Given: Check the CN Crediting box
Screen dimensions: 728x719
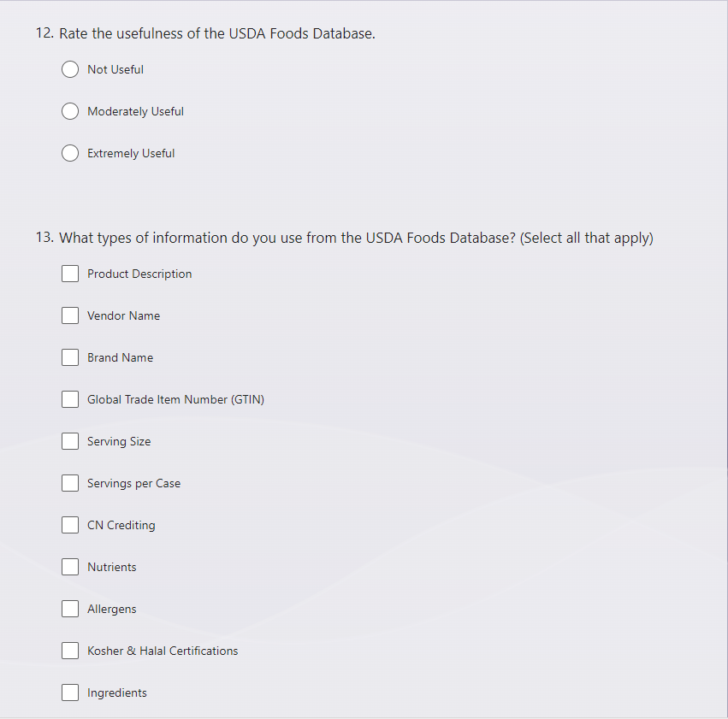Looking at the screenshot, I should pos(70,525).
